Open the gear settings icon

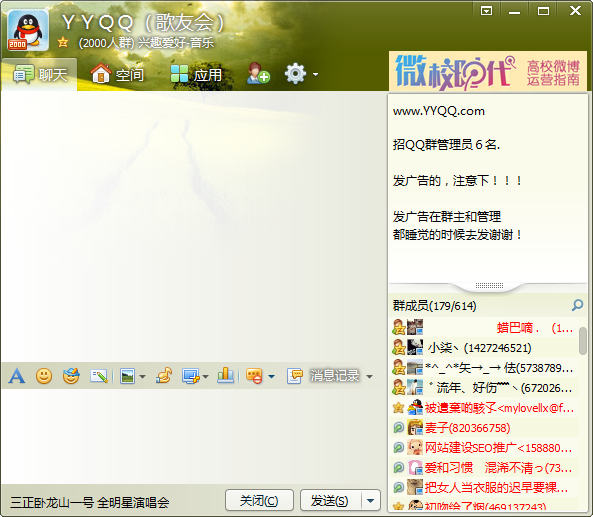point(295,74)
